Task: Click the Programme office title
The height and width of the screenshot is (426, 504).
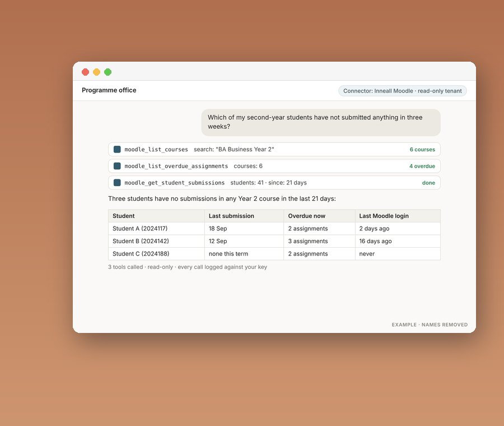Action: click(x=109, y=90)
